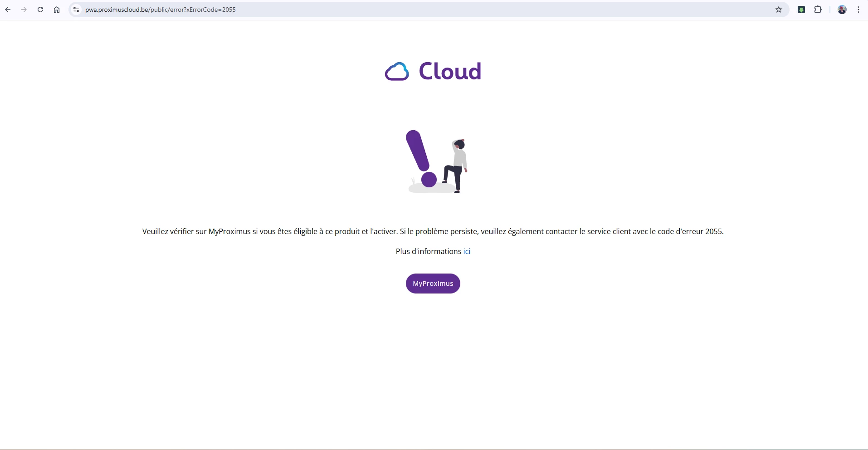Click the 'Plus d'informations' text

429,251
